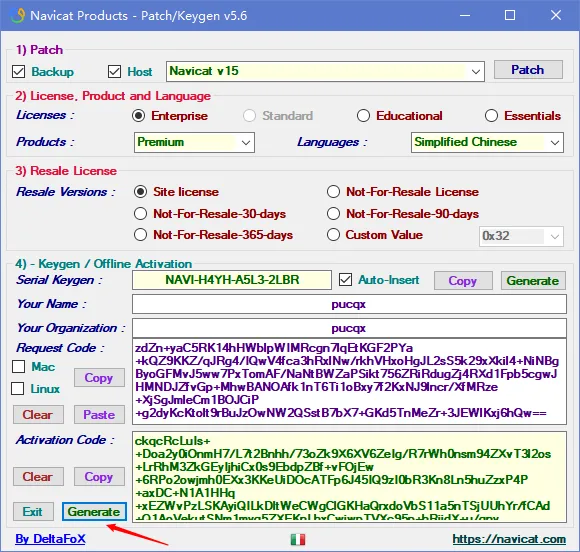Generate a new serial key
Image resolution: width=580 pixels, height=552 pixels.
[x=533, y=280]
